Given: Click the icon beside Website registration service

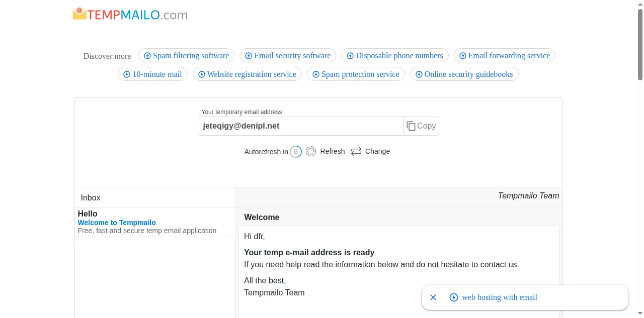Looking at the screenshot, I should pos(202,74).
